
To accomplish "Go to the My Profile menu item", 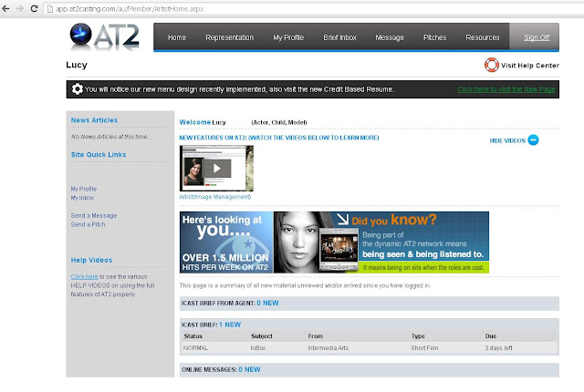I will [288, 37].
